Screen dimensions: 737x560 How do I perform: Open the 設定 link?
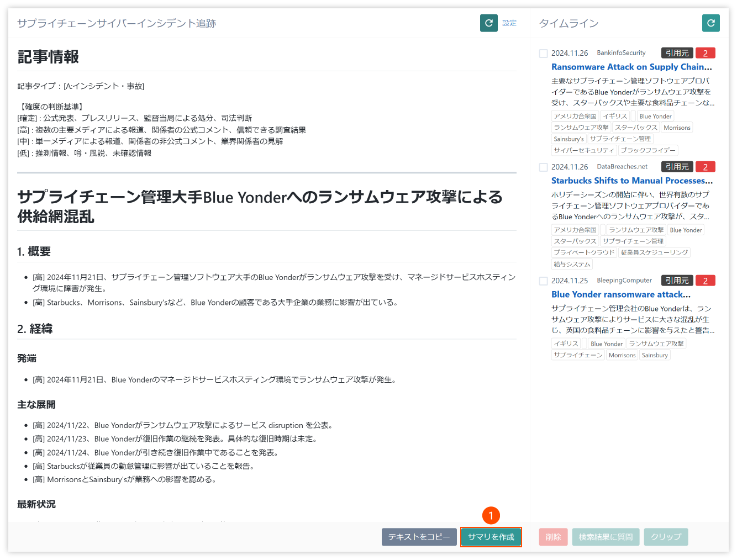509,23
